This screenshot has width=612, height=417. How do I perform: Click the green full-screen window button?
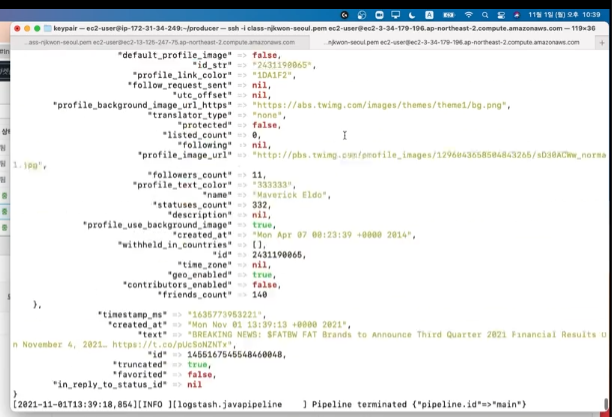tap(37, 28)
